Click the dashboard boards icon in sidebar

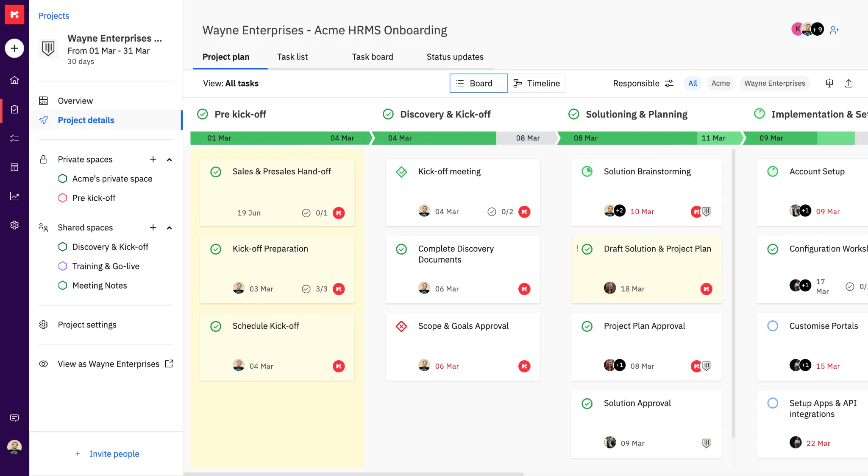click(x=14, y=167)
